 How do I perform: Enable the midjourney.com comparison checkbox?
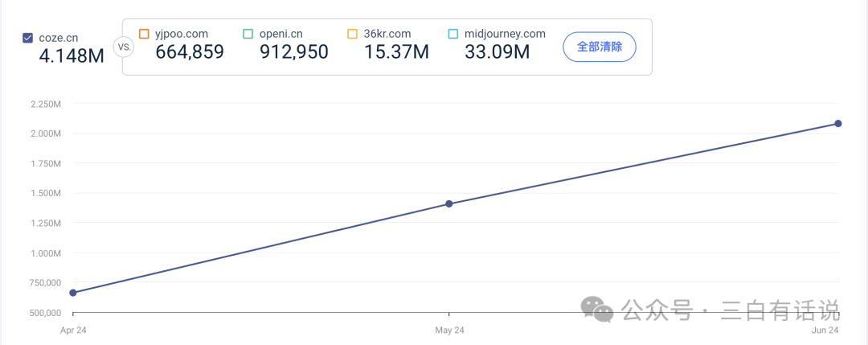(453, 34)
